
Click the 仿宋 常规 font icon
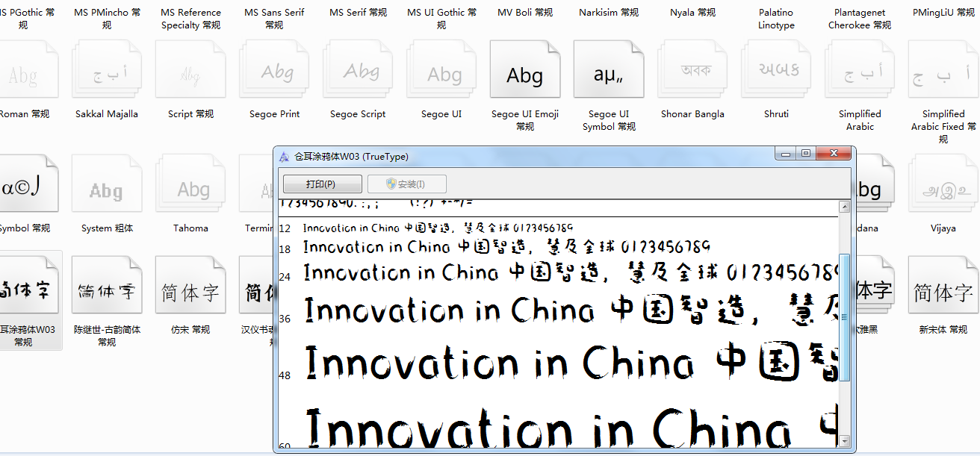pyautogui.click(x=190, y=293)
